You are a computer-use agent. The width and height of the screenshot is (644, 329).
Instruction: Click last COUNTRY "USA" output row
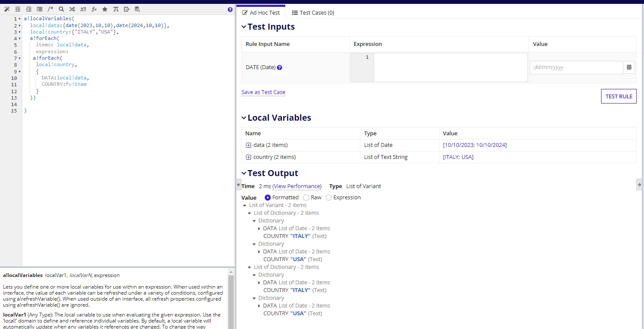[x=293, y=314]
